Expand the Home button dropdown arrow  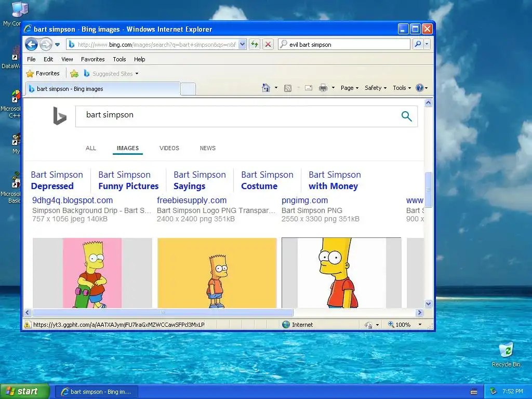(x=276, y=88)
